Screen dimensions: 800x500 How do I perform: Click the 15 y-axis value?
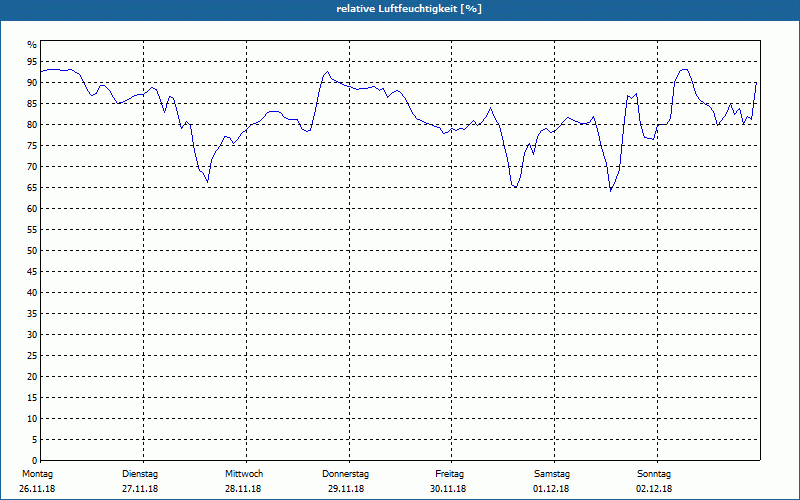pyautogui.click(x=32, y=397)
